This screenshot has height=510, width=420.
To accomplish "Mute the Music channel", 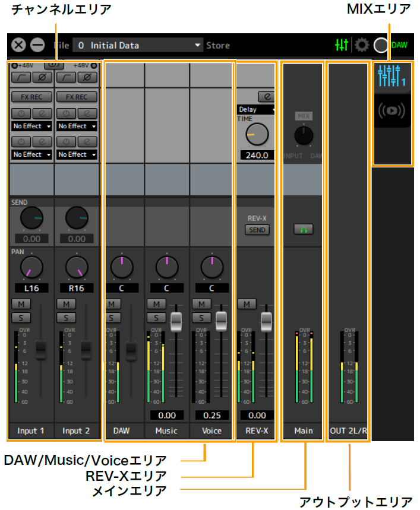I will [x=156, y=305].
